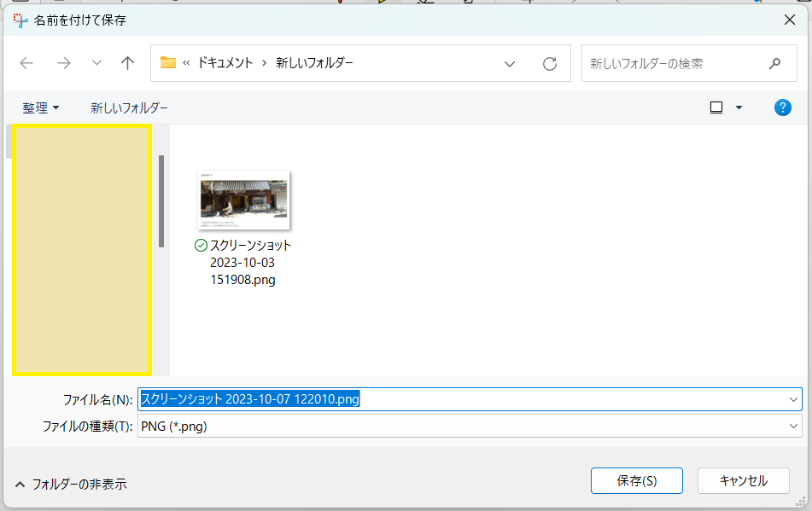Open the ファイルの種類 PNG dropdown
Viewport: 812px width, 511px height.
tap(793, 427)
